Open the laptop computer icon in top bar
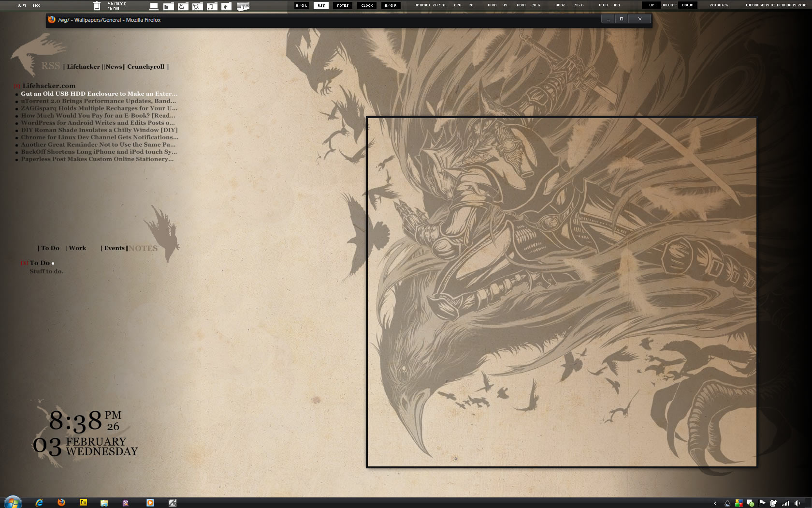Screen dimensions: 812x508 154,6
